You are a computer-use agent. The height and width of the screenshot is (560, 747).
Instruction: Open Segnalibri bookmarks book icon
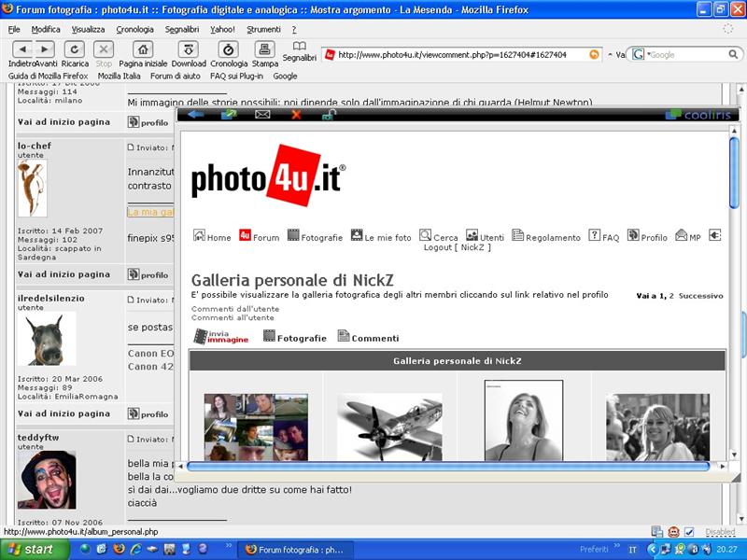tap(299, 46)
